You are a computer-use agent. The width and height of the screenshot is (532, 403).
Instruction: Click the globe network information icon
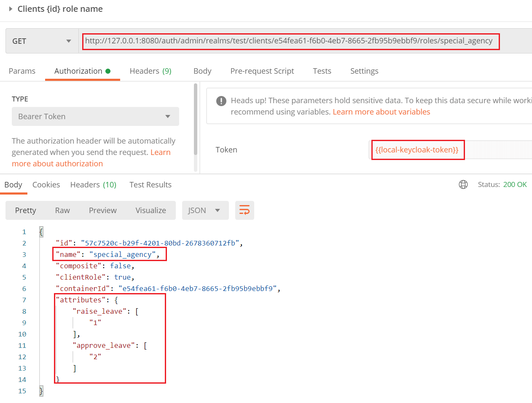tap(463, 184)
